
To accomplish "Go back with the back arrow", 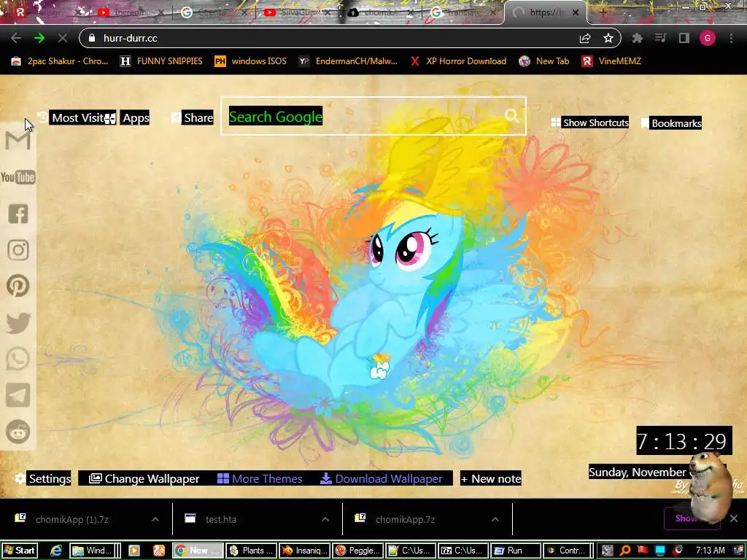I will (16, 38).
